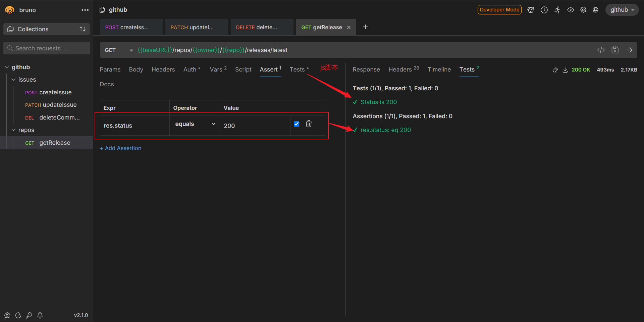Open the Body tab
This screenshot has height=322, width=644.
click(136, 70)
